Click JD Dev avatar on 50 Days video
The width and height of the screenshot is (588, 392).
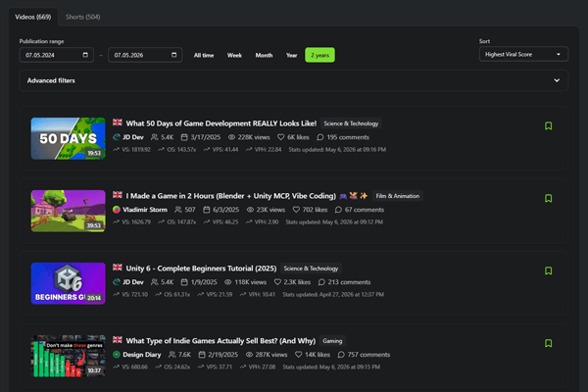point(117,137)
